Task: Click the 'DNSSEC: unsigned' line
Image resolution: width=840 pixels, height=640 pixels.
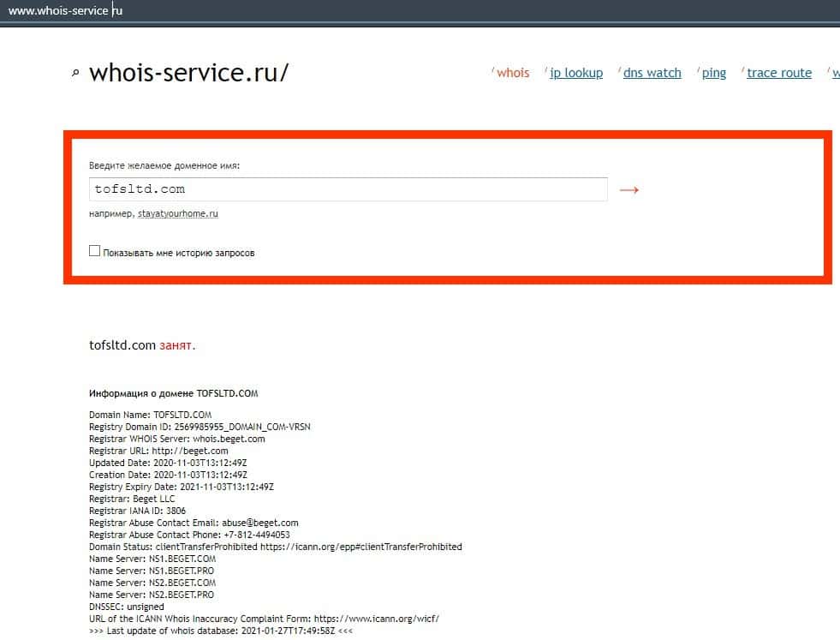Action: coord(127,607)
